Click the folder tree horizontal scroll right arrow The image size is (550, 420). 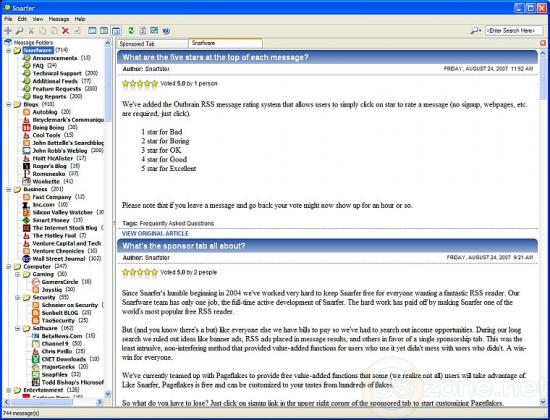pos(100,402)
